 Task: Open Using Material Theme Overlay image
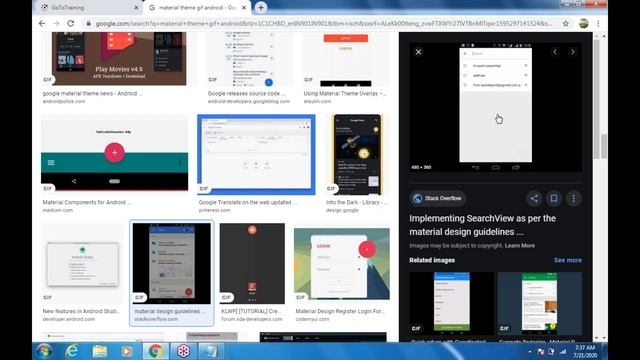(x=345, y=59)
